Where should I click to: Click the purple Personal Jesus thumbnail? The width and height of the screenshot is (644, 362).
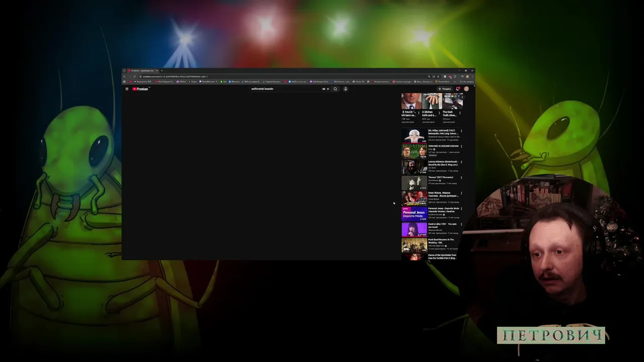[x=414, y=214]
